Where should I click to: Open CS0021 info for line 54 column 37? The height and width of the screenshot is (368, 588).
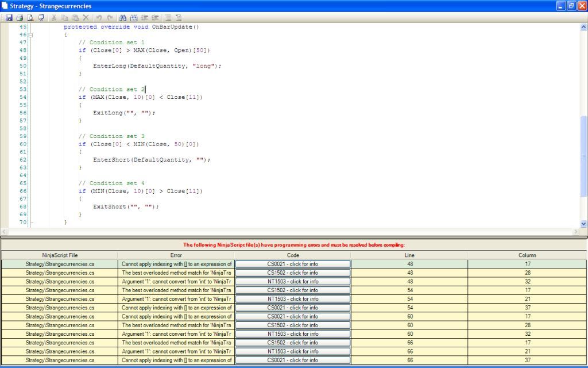tap(293, 308)
